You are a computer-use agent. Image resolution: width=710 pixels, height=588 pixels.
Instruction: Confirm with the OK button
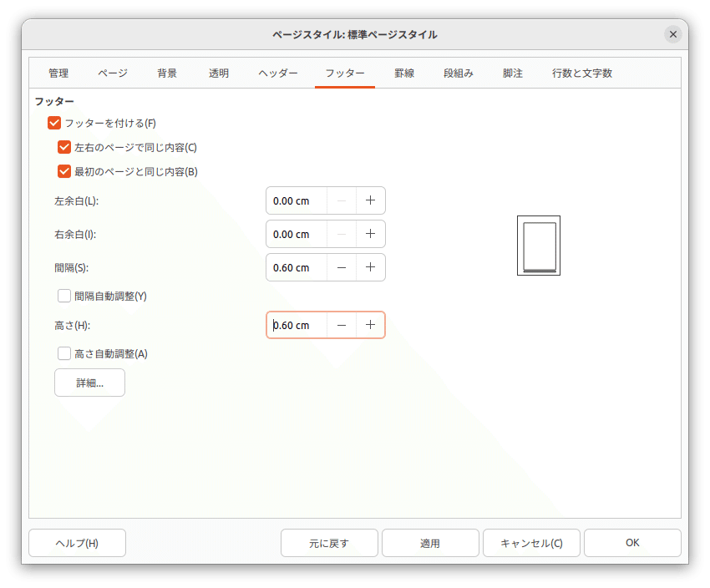(632, 543)
